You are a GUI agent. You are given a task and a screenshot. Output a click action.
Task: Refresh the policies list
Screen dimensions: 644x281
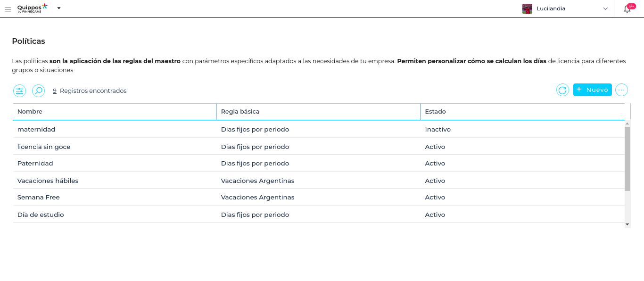point(562,90)
